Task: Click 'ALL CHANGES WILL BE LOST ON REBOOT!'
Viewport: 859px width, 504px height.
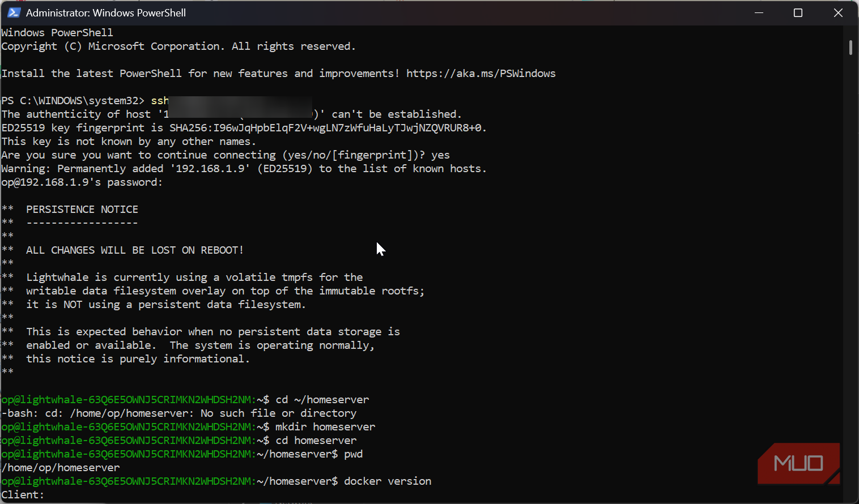Action: coord(135,250)
